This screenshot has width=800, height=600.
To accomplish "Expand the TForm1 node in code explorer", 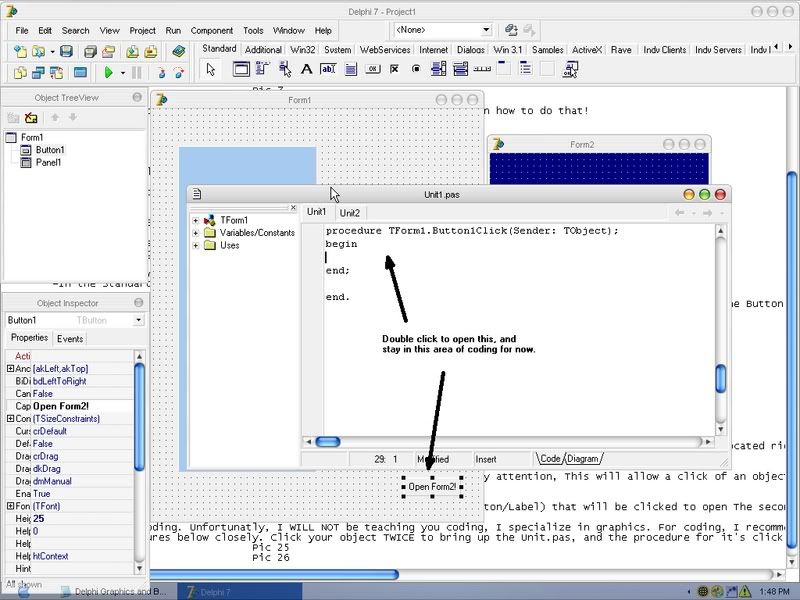I will pos(196,220).
